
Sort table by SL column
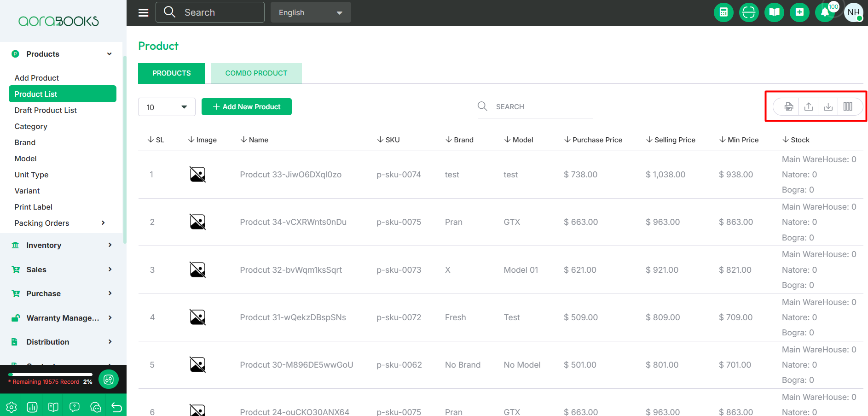[x=156, y=140]
